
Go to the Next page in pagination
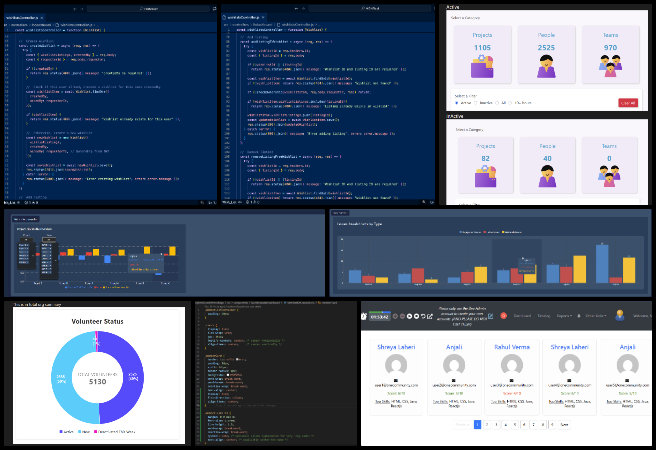coord(565,424)
